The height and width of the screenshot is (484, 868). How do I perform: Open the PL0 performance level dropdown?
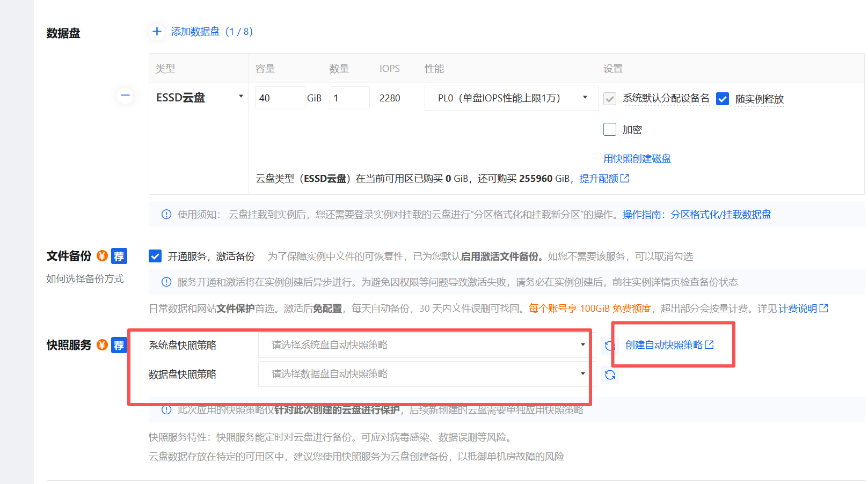pos(511,98)
